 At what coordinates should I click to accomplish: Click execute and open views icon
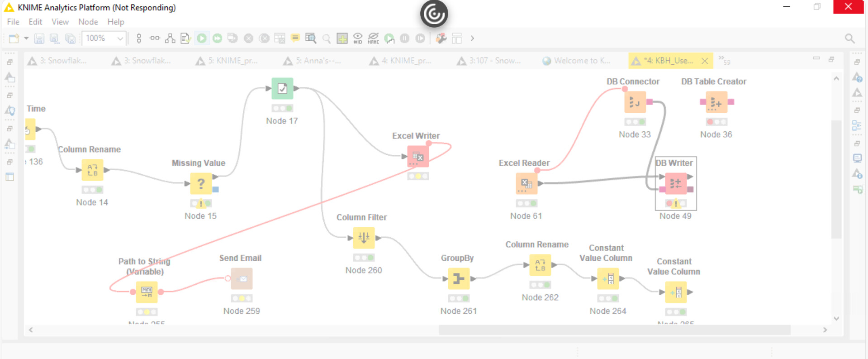coord(232,38)
